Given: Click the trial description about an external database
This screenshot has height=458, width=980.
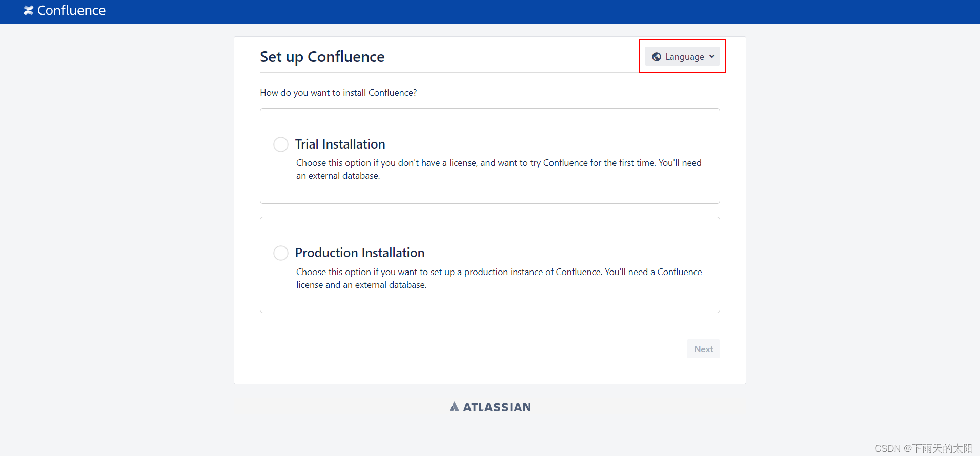Looking at the screenshot, I should click(x=499, y=170).
